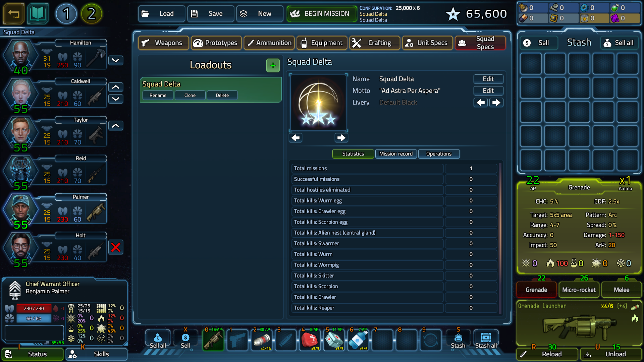
Task: Toggle squad livery right arrow
Action: tap(496, 103)
